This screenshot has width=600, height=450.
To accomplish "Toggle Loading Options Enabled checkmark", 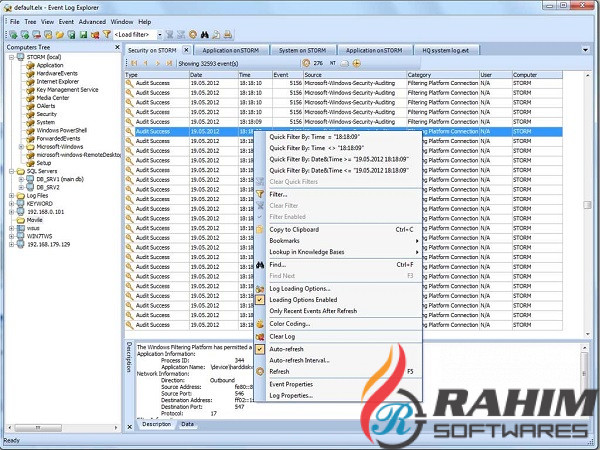I will click(x=260, y=300).
